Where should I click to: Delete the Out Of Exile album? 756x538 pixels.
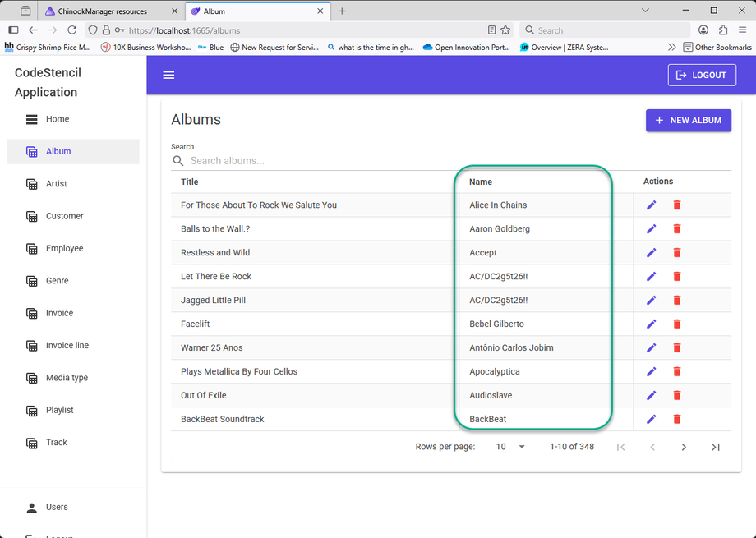677,395
